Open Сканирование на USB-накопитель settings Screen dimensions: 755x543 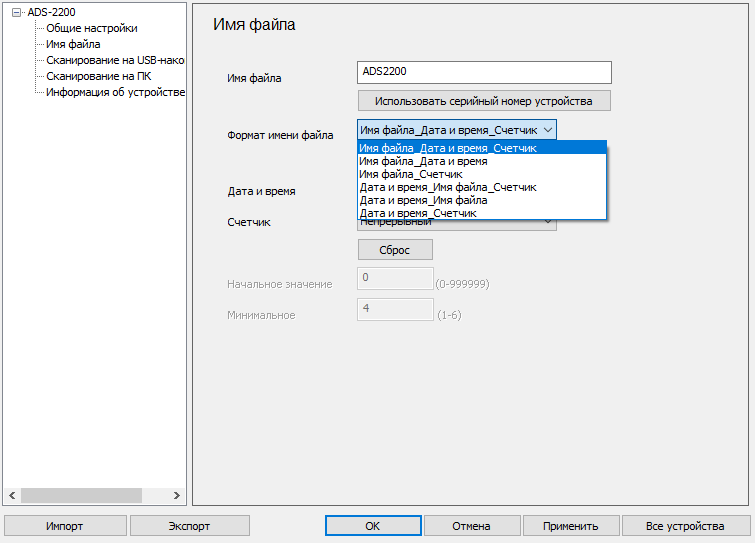pos(114,60)
